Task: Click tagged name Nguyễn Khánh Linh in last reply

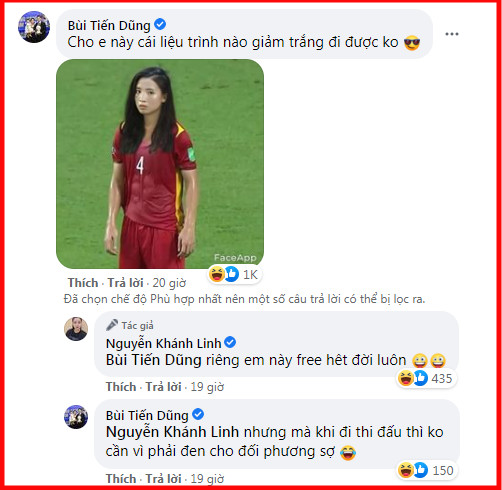Action: 172,432
